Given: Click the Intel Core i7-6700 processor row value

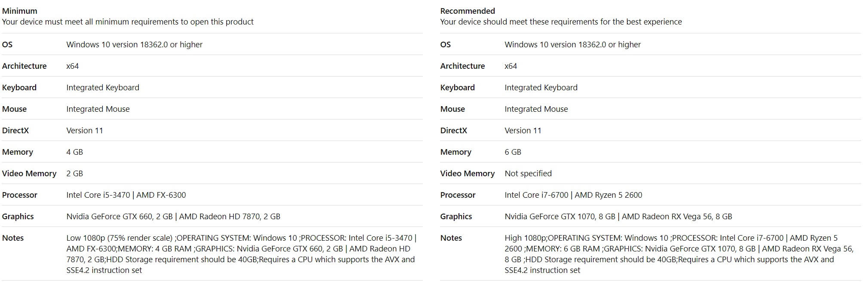Looking at the screenshot, I should (x=573, y=195).
